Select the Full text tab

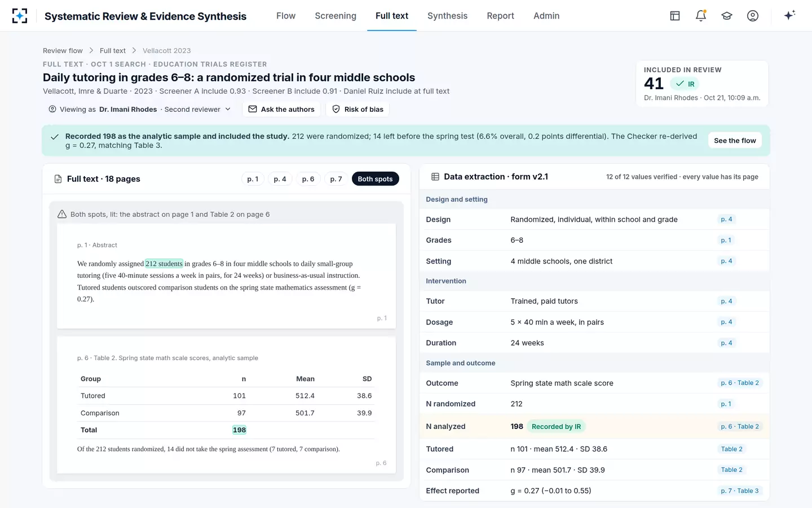392,16
